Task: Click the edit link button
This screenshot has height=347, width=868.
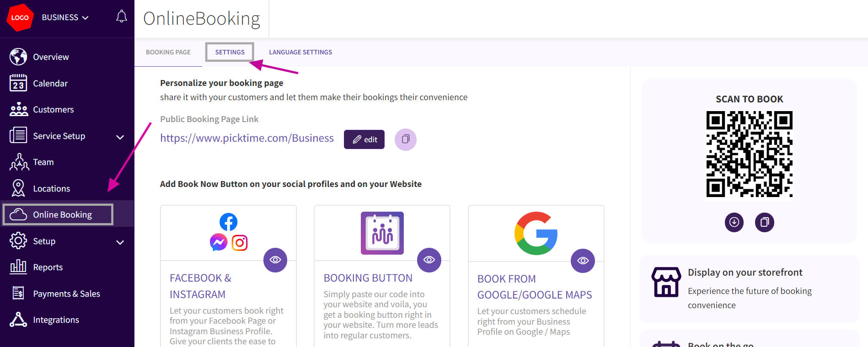Action: [x=364, y=139]
